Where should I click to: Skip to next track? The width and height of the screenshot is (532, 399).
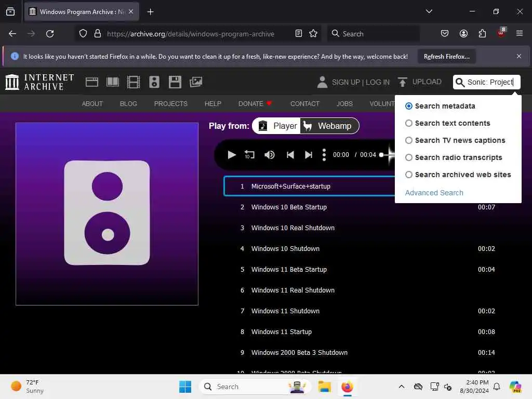click(x=309, y=155)
